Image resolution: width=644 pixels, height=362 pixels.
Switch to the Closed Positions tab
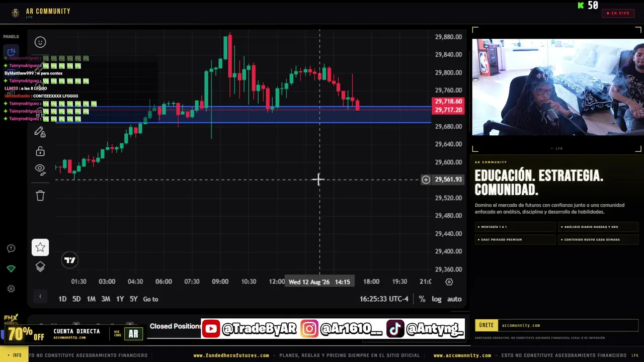176,326
